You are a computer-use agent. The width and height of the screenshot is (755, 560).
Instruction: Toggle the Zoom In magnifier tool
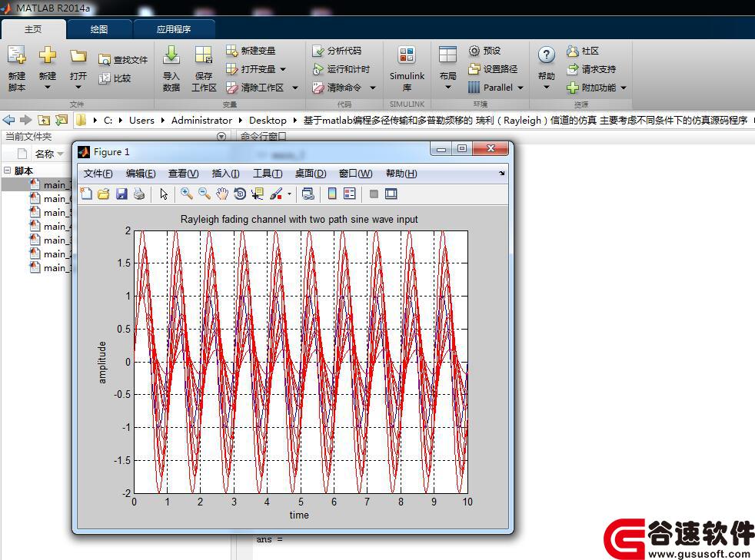(x=186, y=194)
